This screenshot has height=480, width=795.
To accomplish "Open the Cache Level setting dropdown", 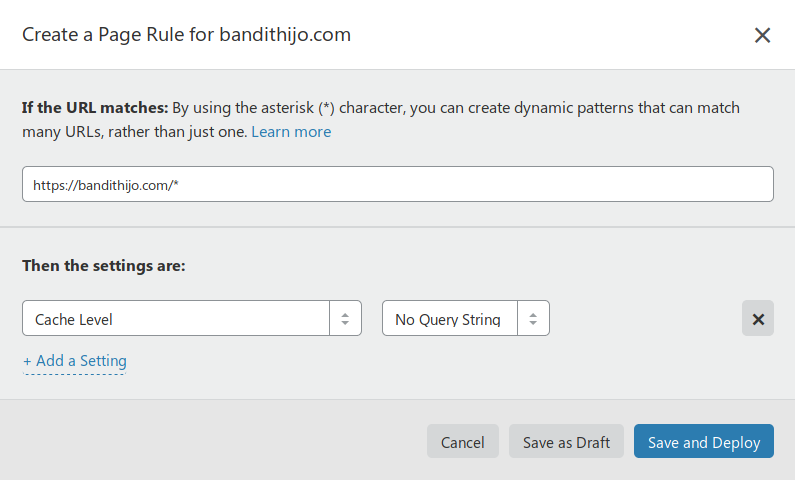I will pos(190,319).
